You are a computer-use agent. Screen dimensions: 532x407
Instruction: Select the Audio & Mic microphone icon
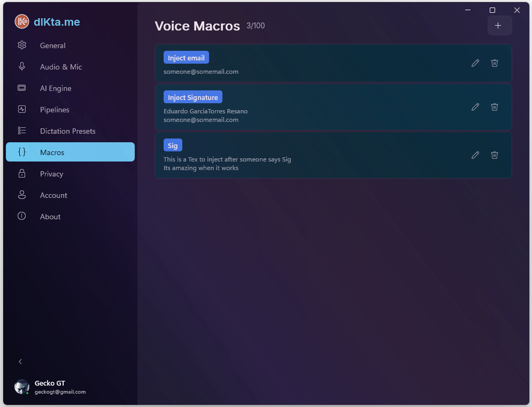(21, 67)
